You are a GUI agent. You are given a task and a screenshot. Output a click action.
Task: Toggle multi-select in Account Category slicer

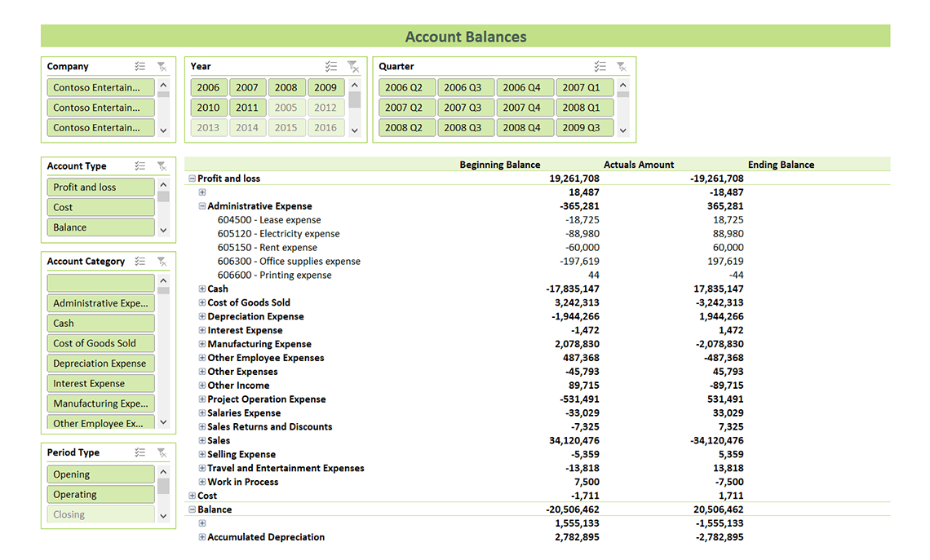(x=140, y=262)
